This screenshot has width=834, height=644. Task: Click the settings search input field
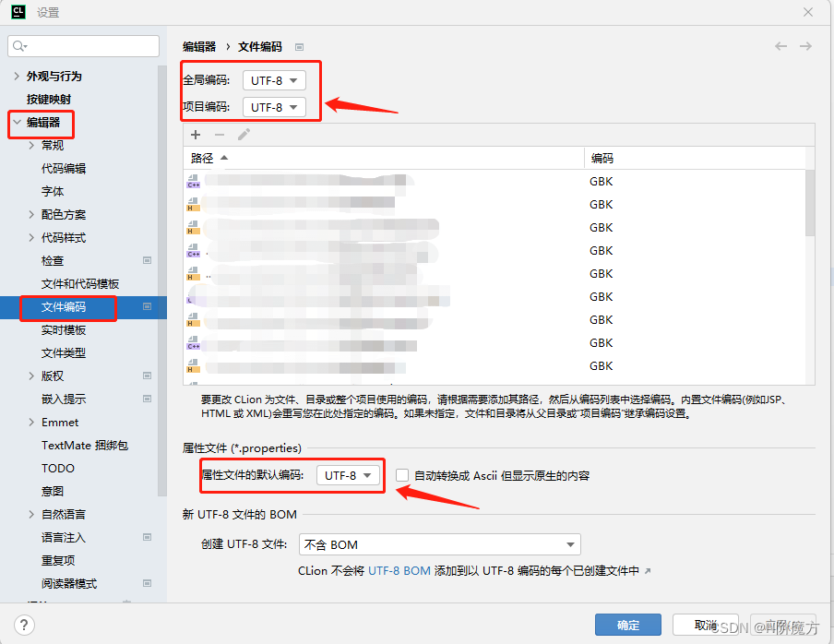pos(84,46)
